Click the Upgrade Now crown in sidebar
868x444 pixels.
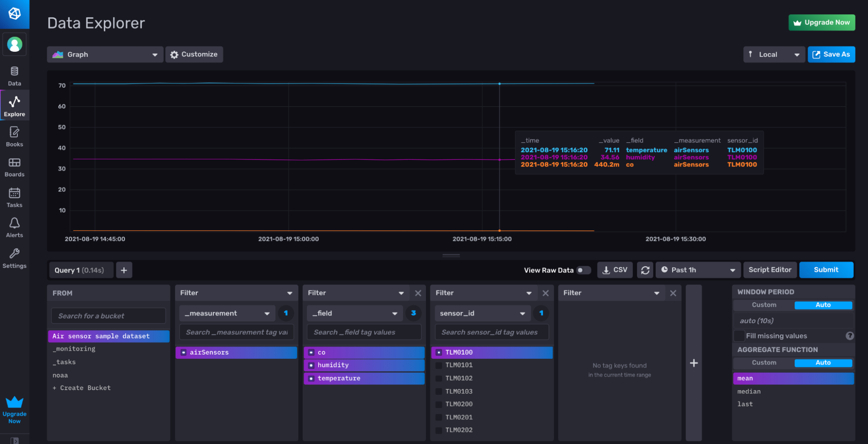click(x=14, y=410)
